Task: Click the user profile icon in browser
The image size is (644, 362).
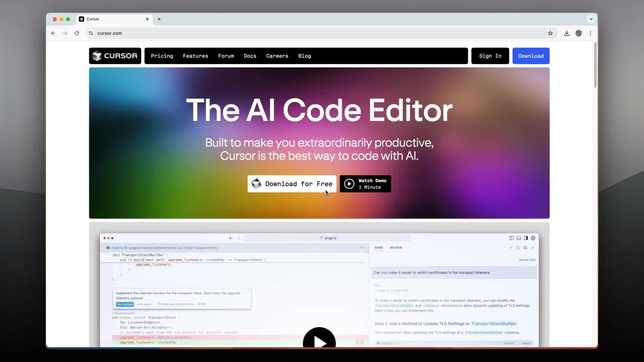Action: point(579,33)
